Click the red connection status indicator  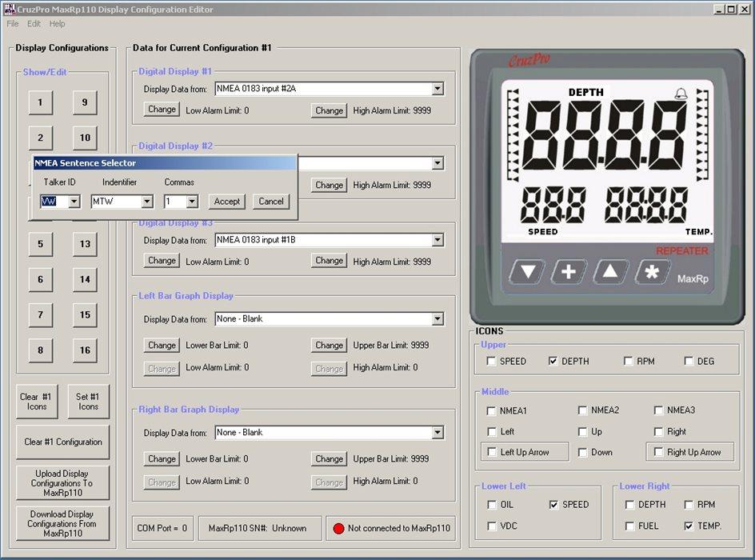(x=338, y=528)
